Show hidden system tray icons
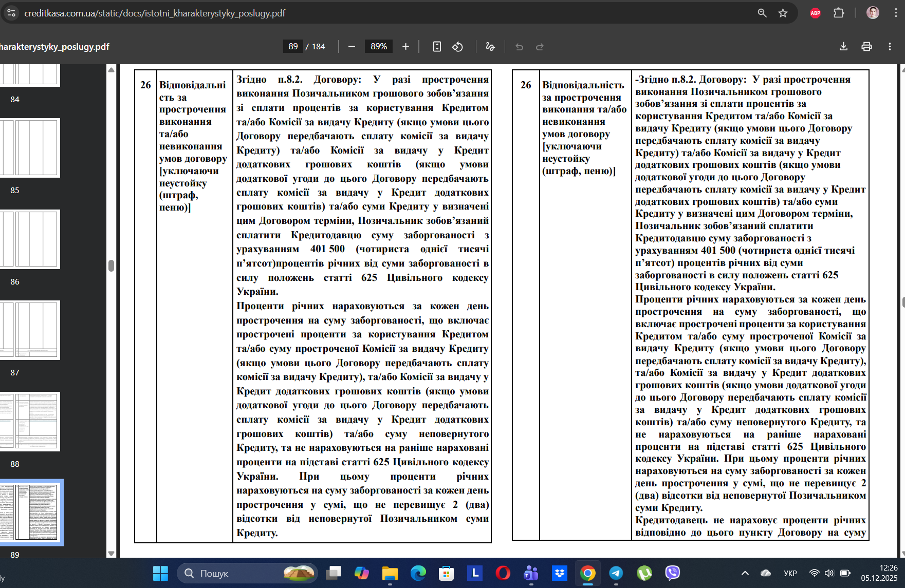The height and width of the screenshot is (588, 905). point(745,573)
